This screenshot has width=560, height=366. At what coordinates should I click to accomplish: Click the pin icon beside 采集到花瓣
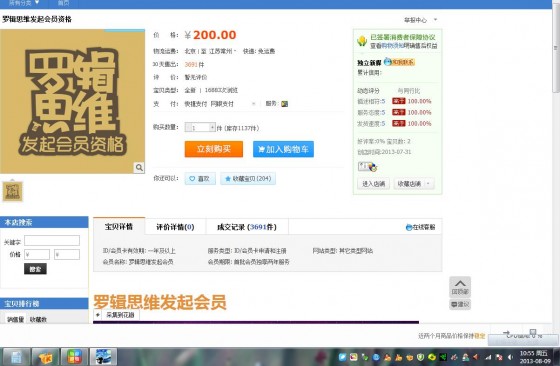[x=98, y=315]
